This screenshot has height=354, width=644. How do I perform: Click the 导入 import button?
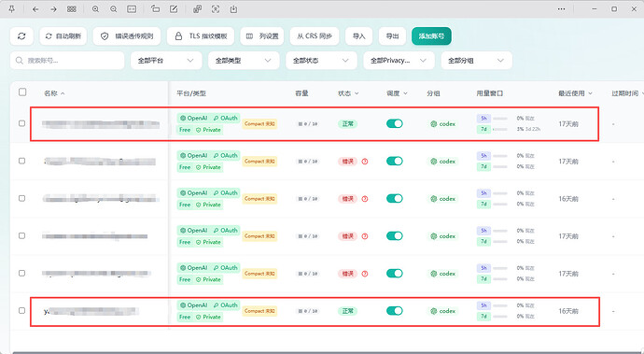(x=359, y=36)
